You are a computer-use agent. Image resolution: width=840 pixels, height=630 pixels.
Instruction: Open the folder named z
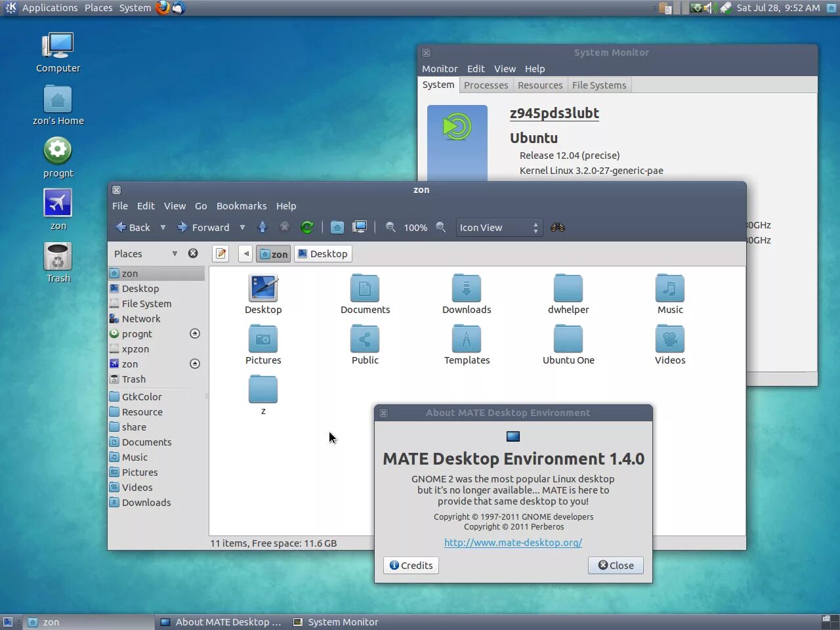[263, 395]
